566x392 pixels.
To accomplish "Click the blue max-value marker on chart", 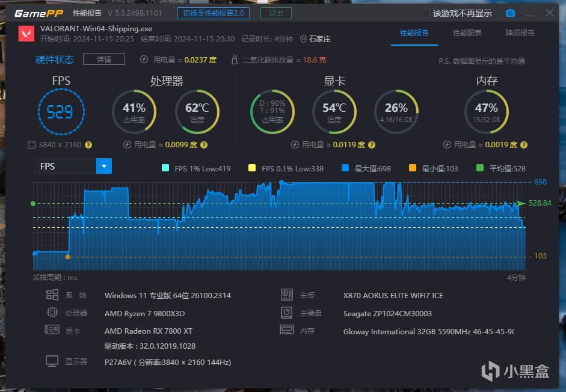I will click(281, 183).
